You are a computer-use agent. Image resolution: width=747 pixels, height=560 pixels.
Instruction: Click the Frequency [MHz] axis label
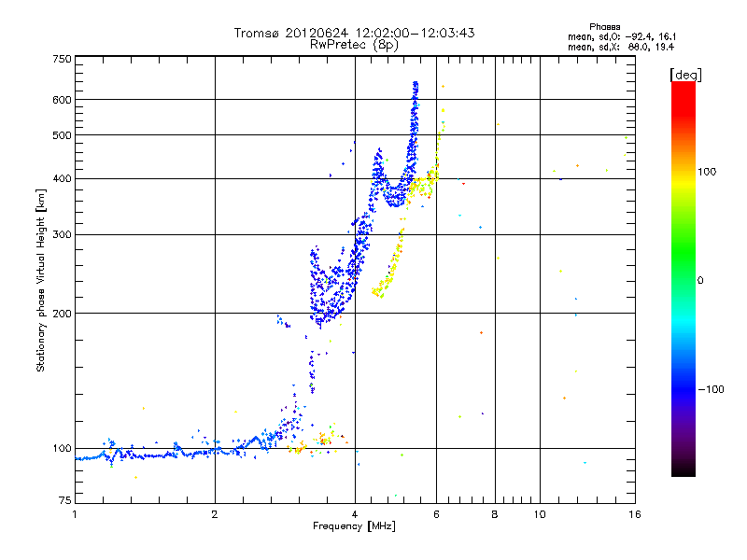coord(355,526)
